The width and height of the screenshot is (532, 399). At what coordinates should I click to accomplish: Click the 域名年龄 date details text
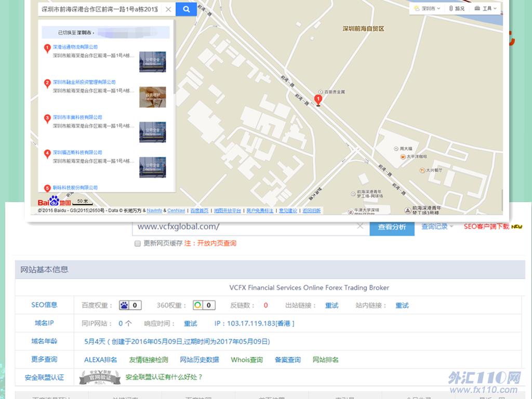tap(177, 342)
